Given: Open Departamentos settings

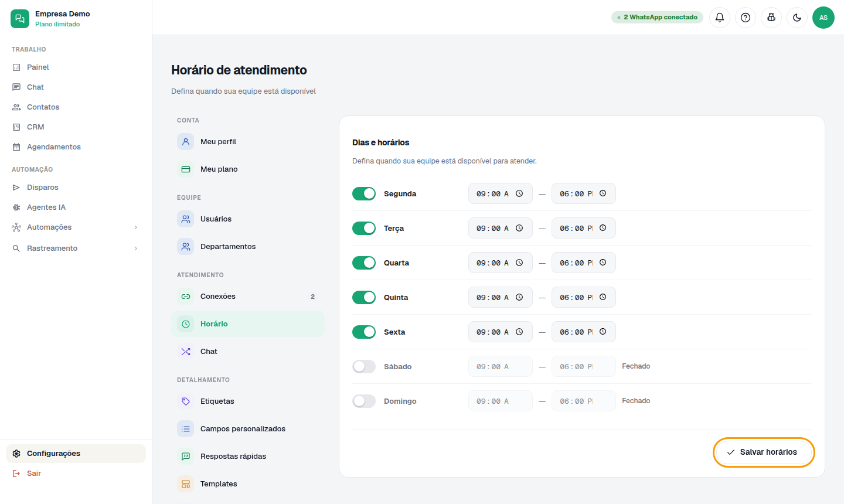Looking at the screenshot, I should tap(247, 247).
